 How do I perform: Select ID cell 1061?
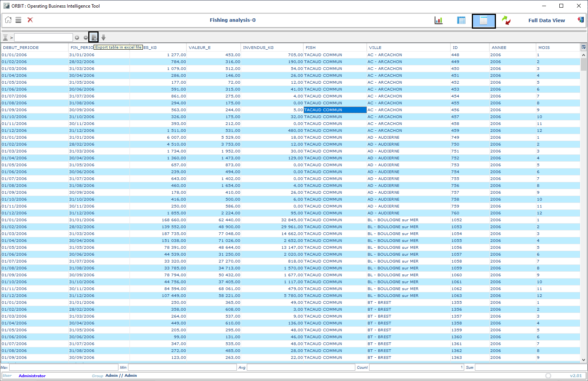tap(470, 282)
